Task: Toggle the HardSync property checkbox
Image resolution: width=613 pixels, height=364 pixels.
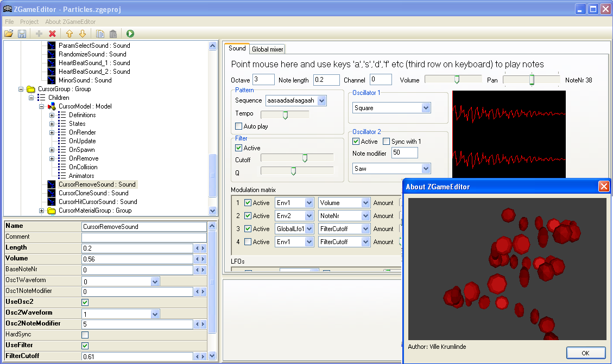Action: point(85,335)
